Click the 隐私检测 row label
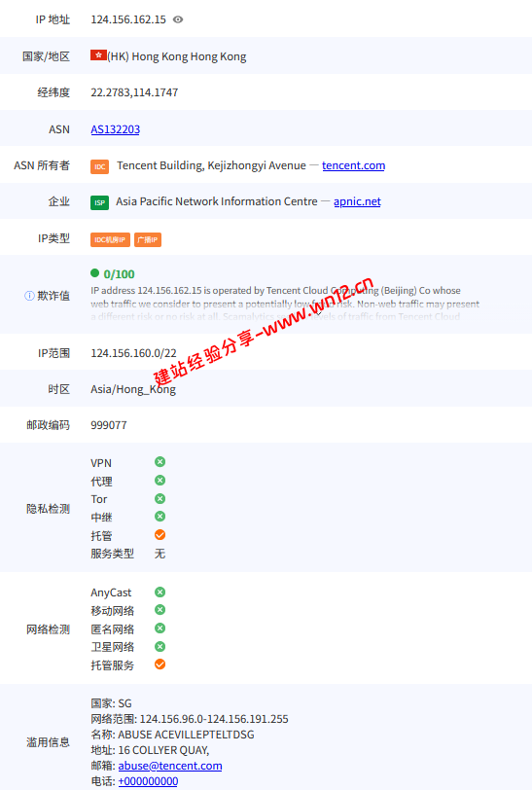532x790 pixels. (x=48, y=509)
